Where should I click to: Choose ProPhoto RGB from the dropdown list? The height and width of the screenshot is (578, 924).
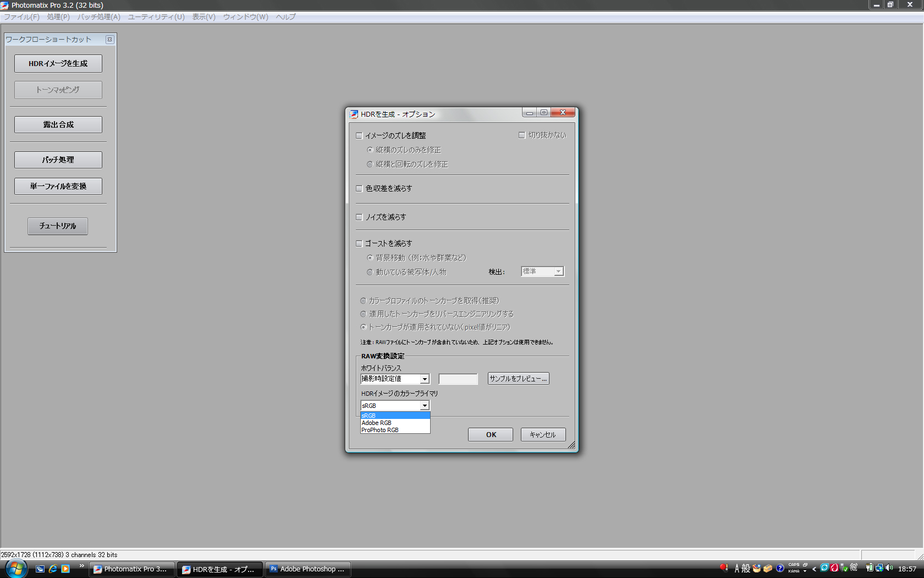coord(395,430)
